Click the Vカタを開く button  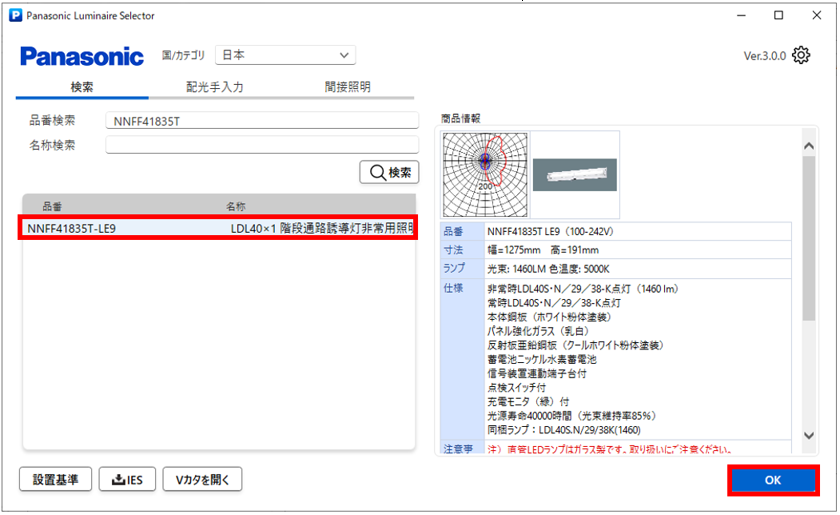point(202,480)
